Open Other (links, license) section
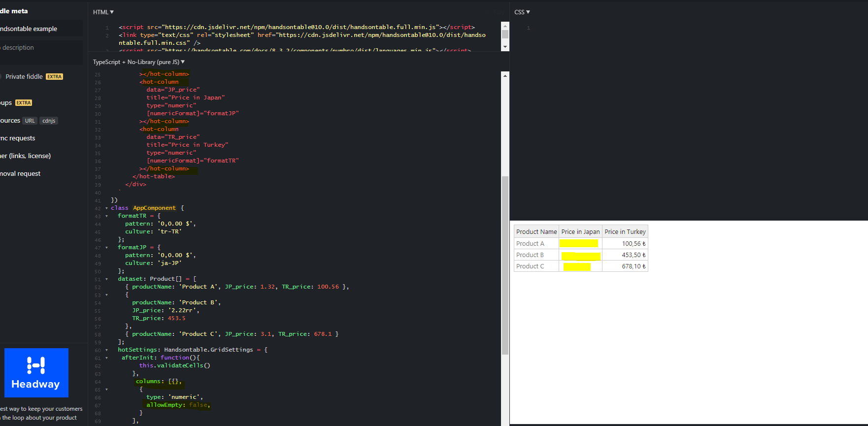The image size is (868, 426). pos(26,156)
